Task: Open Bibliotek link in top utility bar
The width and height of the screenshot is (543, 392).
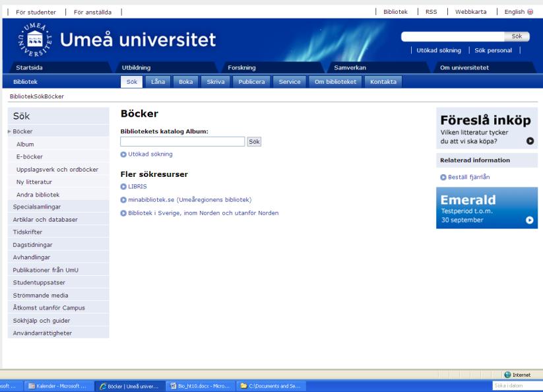Action: (x=395, y=12)
